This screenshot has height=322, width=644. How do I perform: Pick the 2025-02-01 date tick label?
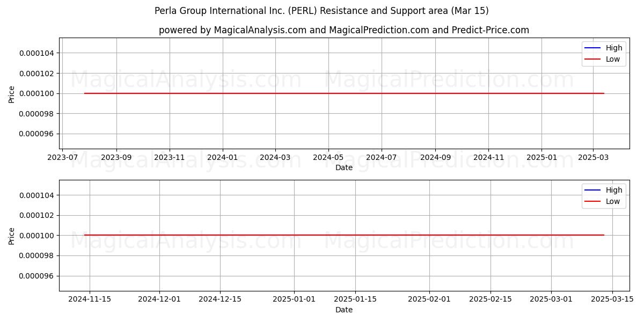click(429, 299)
